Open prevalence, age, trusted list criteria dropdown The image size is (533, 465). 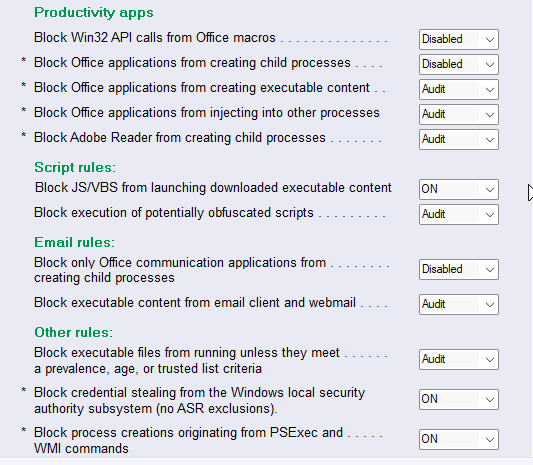[459, 359]
